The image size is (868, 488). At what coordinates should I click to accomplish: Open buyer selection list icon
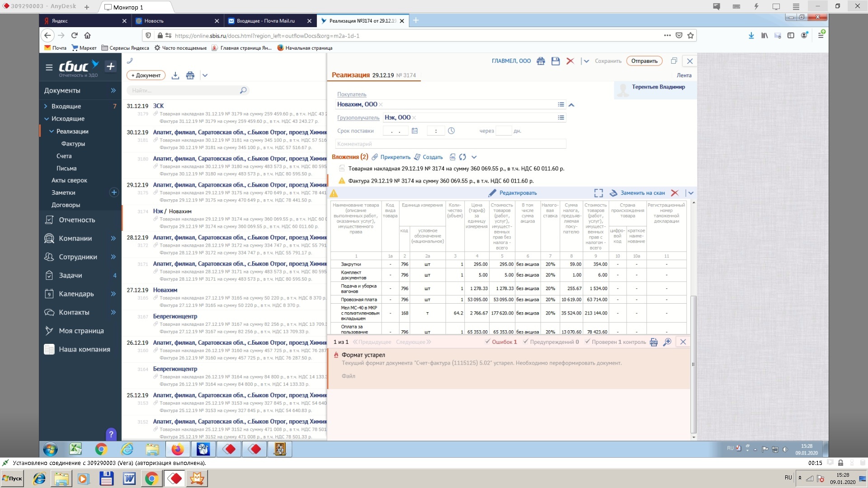tap(561, 104)
